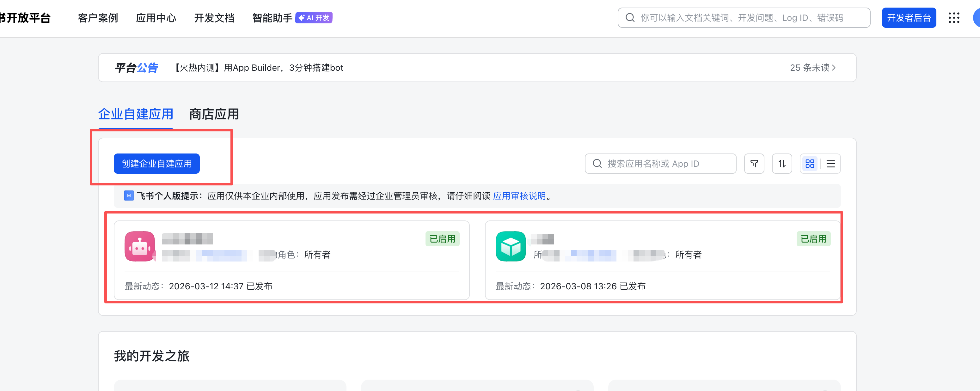Open the App Builder announcement text
Image resolution: width=980 pixels, height=391 pixels.
coord(259,68)
